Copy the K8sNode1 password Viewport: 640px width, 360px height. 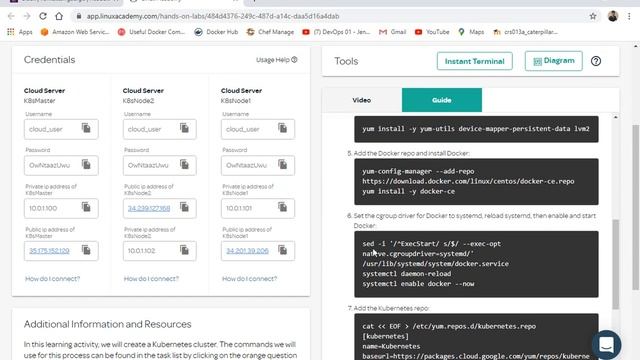(282, 164)
